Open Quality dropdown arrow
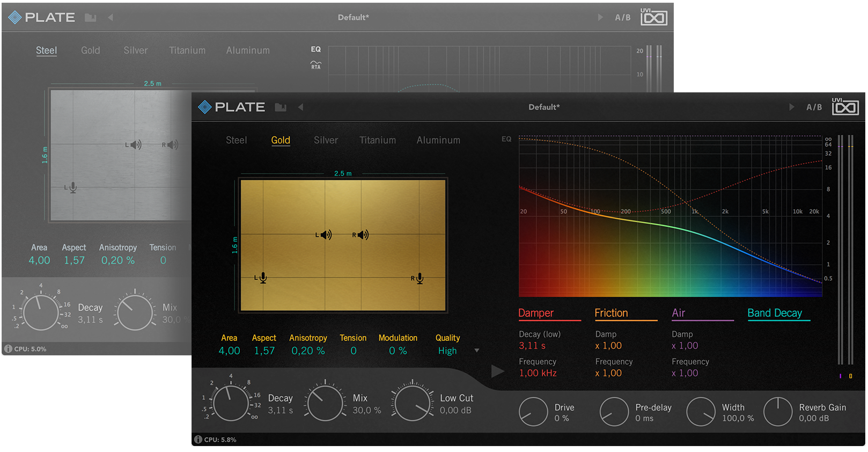The image size is (868, 452). 477,351
